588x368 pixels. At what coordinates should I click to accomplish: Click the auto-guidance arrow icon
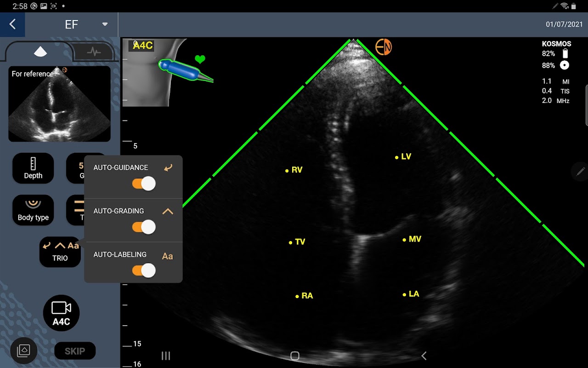coord(168,168)
